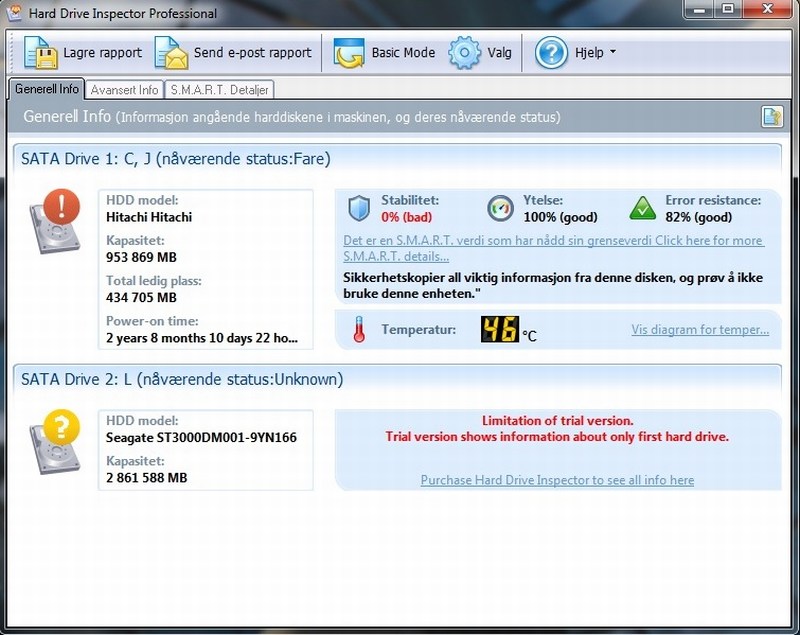The width and height of the screenshot is (800, 635).
Task: Click the app icon in the title bar
Action: pyautogui.click(x=14, y=13)
